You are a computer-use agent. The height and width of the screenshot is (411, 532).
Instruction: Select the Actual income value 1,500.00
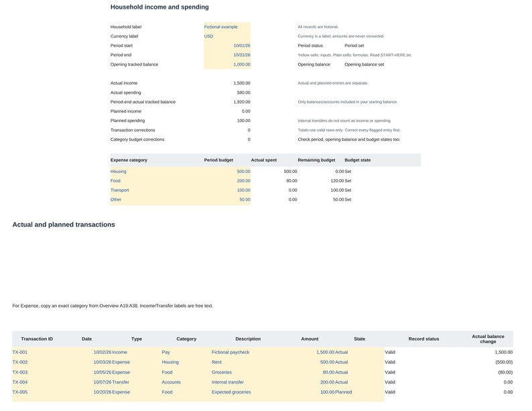[x=242, y=83]
